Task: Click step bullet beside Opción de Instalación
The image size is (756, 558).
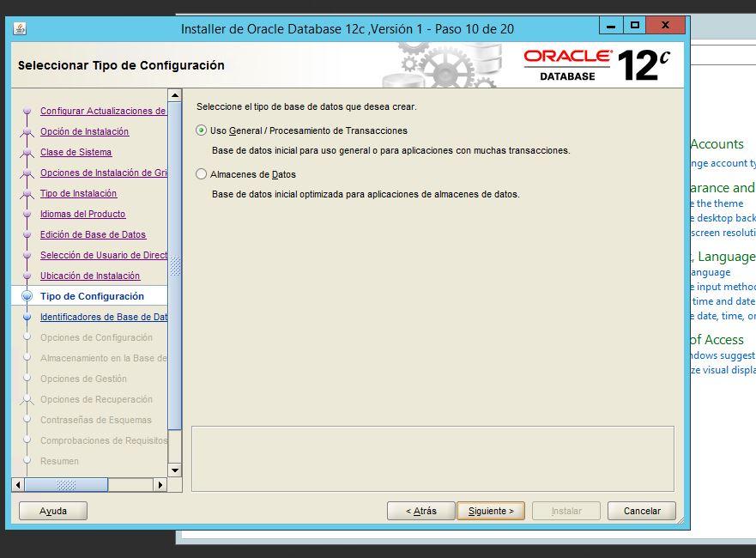Action: [27, 131]
